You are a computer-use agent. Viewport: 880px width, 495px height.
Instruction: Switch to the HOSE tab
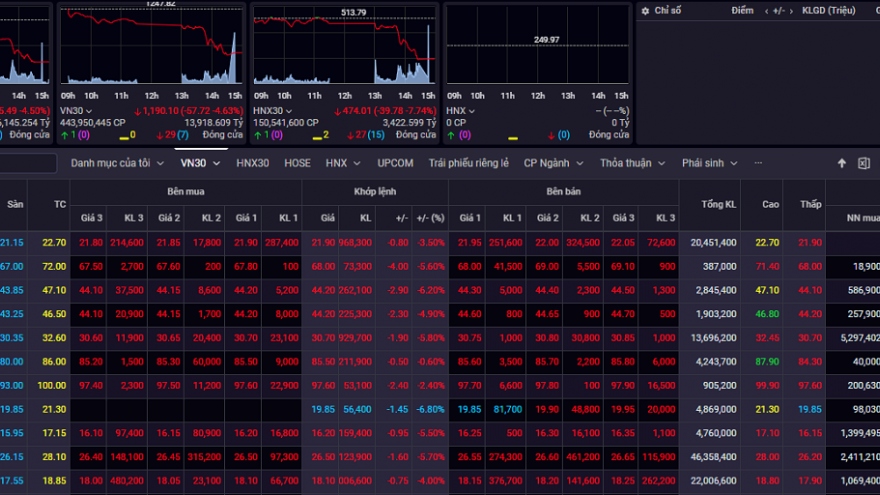coord(297,163)
